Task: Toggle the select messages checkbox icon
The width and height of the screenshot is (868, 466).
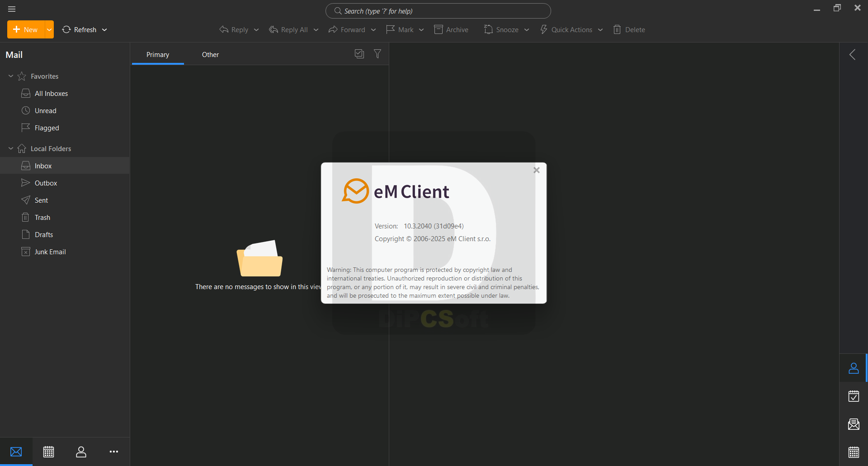Action: [x=359, y=54]
